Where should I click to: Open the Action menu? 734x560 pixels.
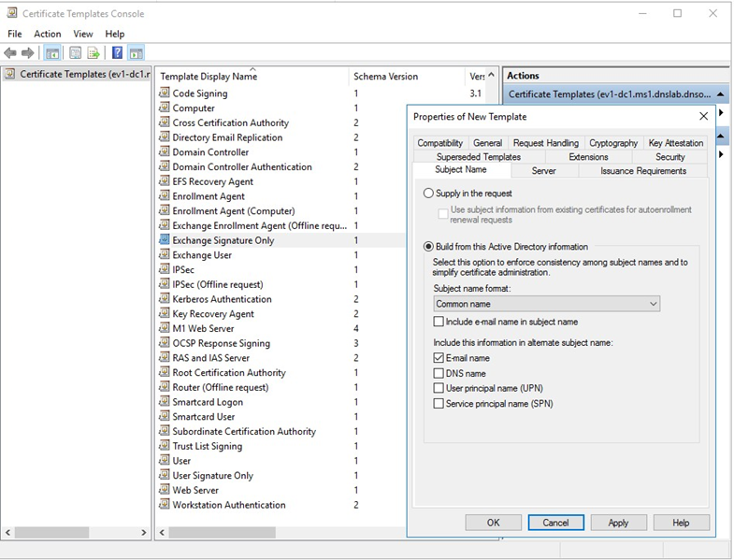[48, 34]
